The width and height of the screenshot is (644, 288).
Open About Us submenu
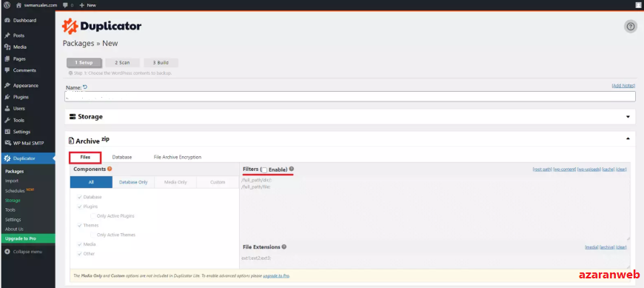tap(14, 230)
